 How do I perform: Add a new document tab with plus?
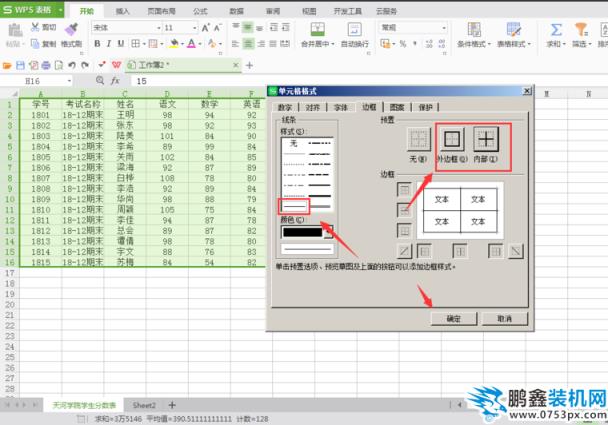[249, 66]
